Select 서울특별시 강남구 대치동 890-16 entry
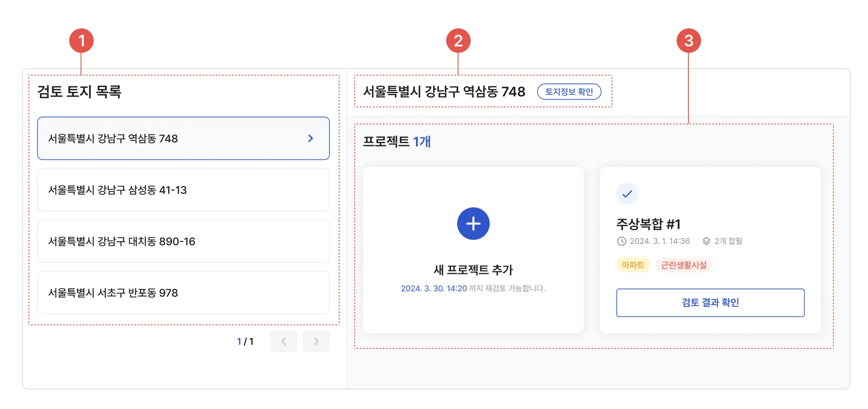 183,241
